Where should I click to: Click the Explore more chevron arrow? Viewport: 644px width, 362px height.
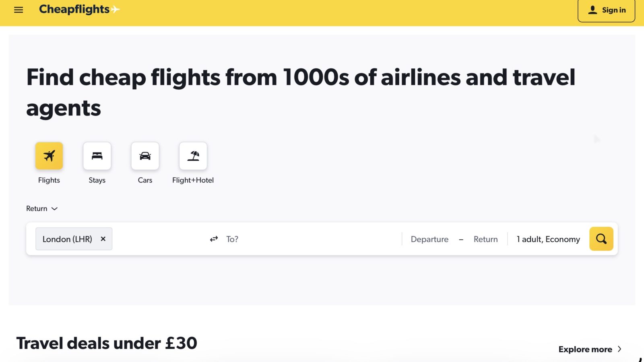point(619,349)
